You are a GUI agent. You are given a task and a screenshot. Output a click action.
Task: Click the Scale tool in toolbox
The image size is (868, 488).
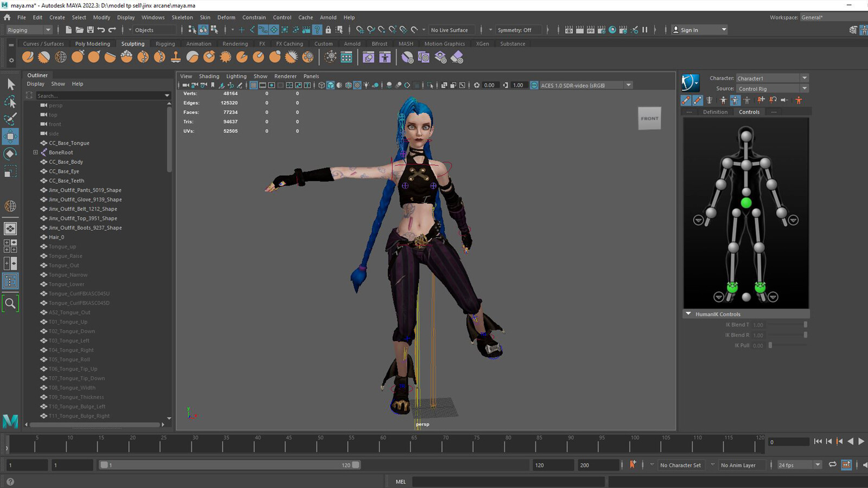pos(10,172)
